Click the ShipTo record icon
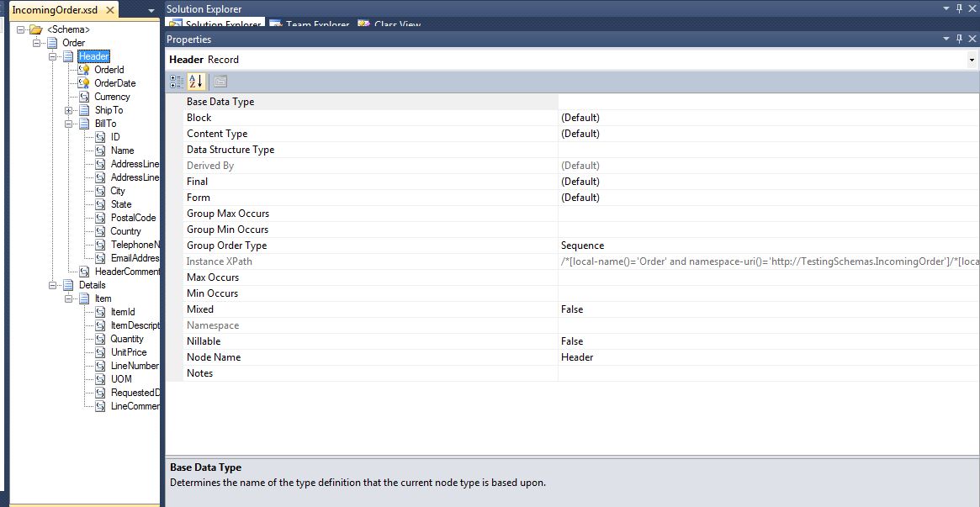The image size is (980, 507). tap(84, 110)
